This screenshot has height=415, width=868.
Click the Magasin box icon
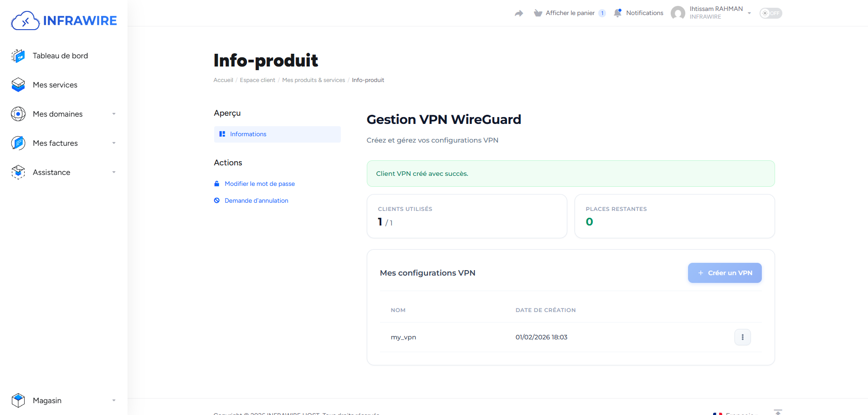click(x=17, y=400)
